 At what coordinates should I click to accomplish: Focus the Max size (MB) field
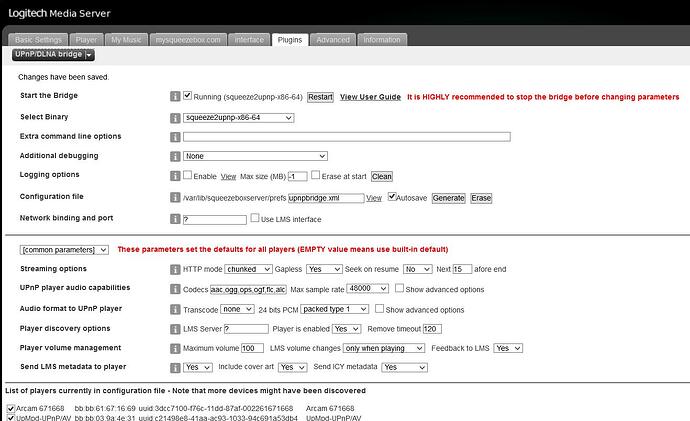click(x=297, y=176)
